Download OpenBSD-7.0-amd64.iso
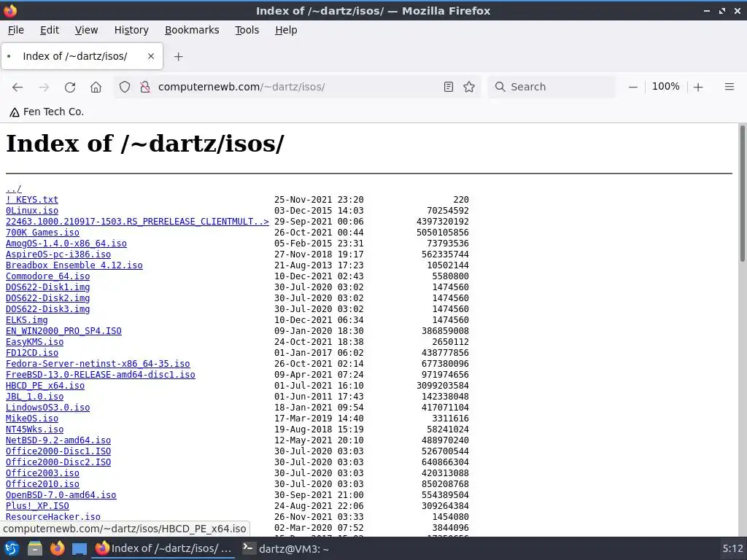Viewport: 747px width, 560px height. 61,495
